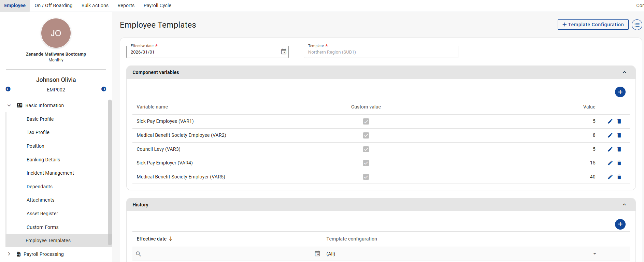Delete the Council Levy (VAR3) variable
This screenshot has width=644, height=262.
click(x=619, y=149)
